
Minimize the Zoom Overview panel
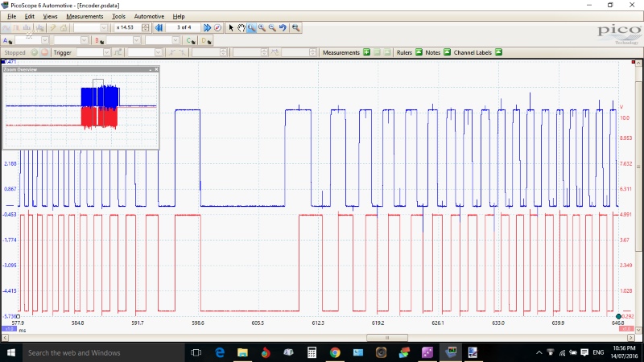[151, 69]
